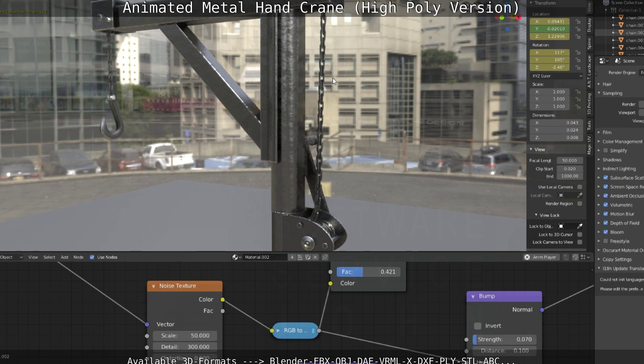Image resolution: width=644 pixels, height=364 pixels.
Task: Click the Scene Collection icon
Action: tap(606, 3)
